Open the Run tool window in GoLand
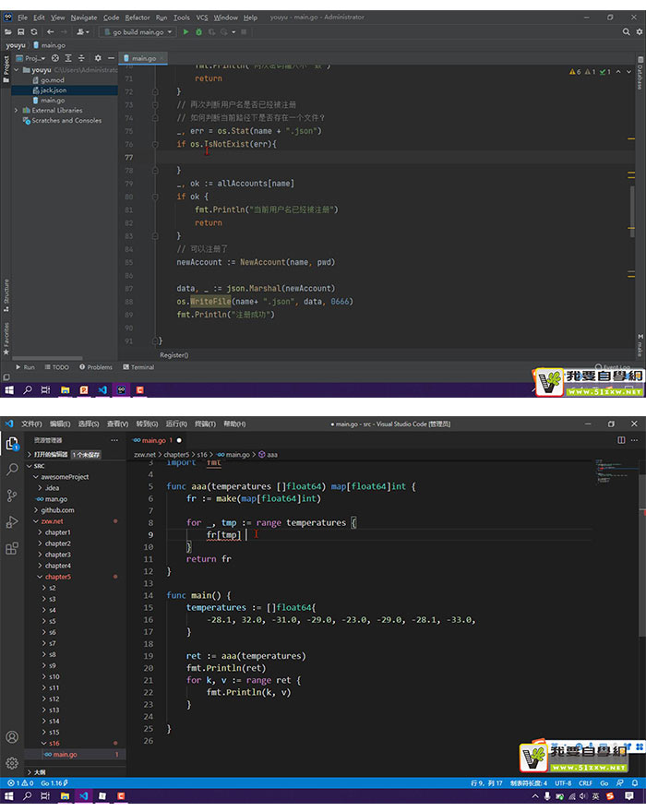 pos(25,367)
